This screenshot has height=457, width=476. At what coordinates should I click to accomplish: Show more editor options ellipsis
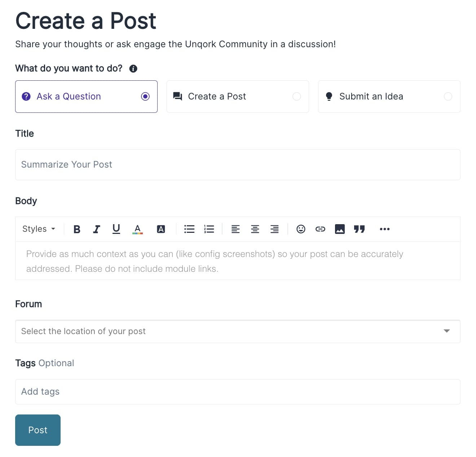(x=385, y=229)
